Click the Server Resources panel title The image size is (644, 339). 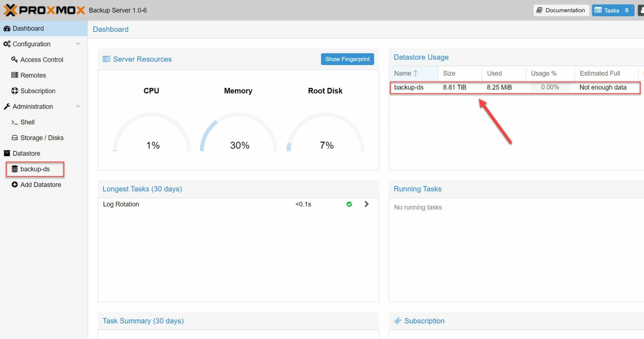click(x=142, y=59)
